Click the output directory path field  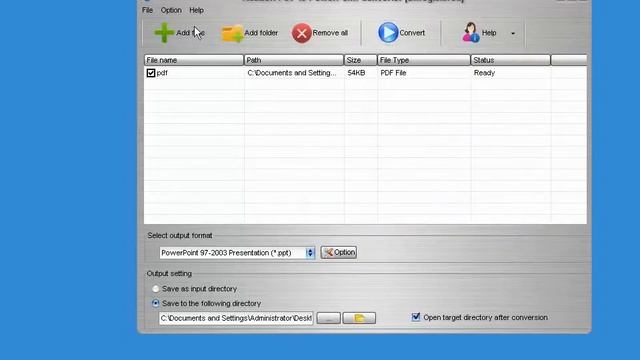pos(236,318)
